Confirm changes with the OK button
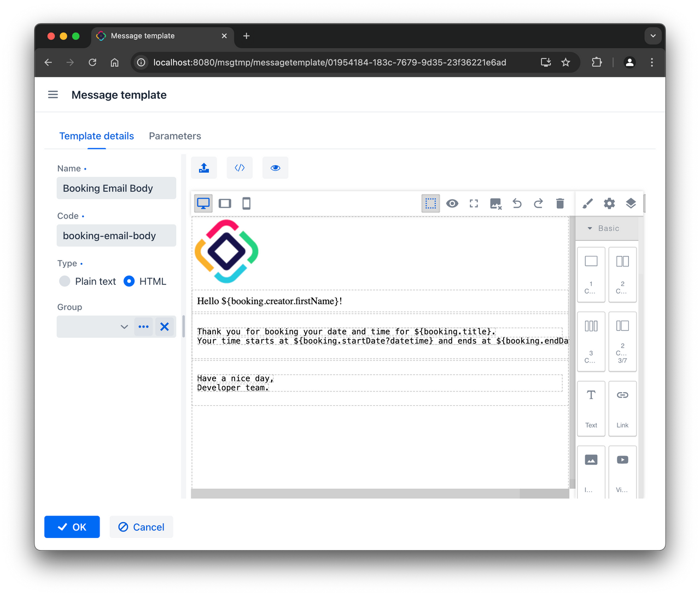 pos(72,527)
